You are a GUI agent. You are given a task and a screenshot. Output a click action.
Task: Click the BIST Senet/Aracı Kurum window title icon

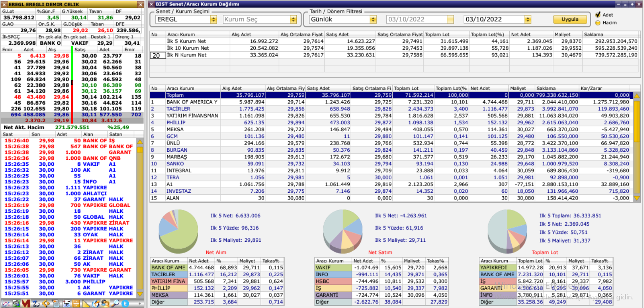click(152, 4)
